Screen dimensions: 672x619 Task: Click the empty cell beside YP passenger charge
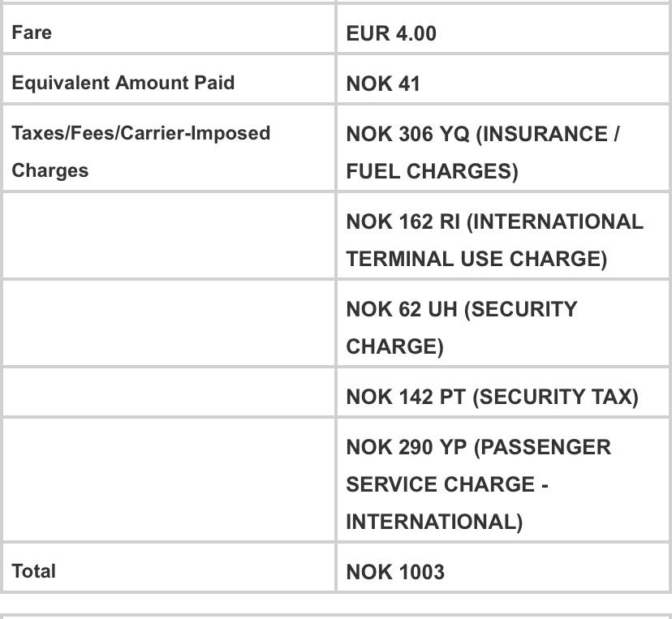(169, 479)
